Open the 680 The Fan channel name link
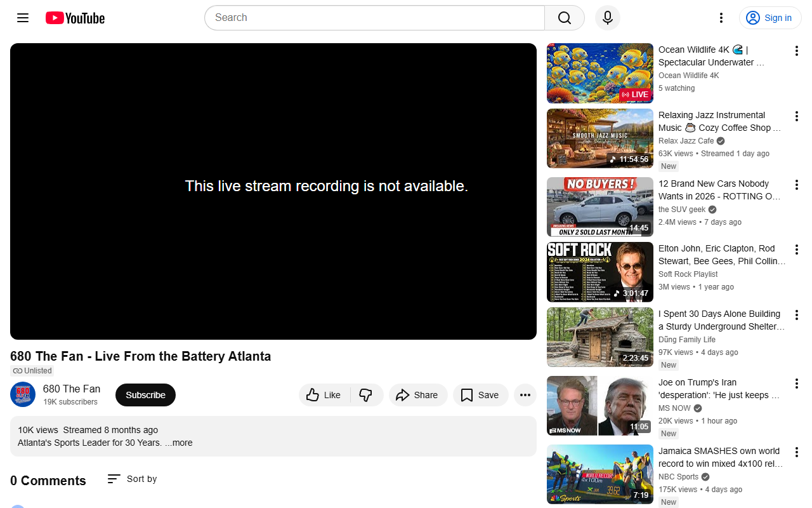This screenshot has height=508, width=812. (72, 389)
